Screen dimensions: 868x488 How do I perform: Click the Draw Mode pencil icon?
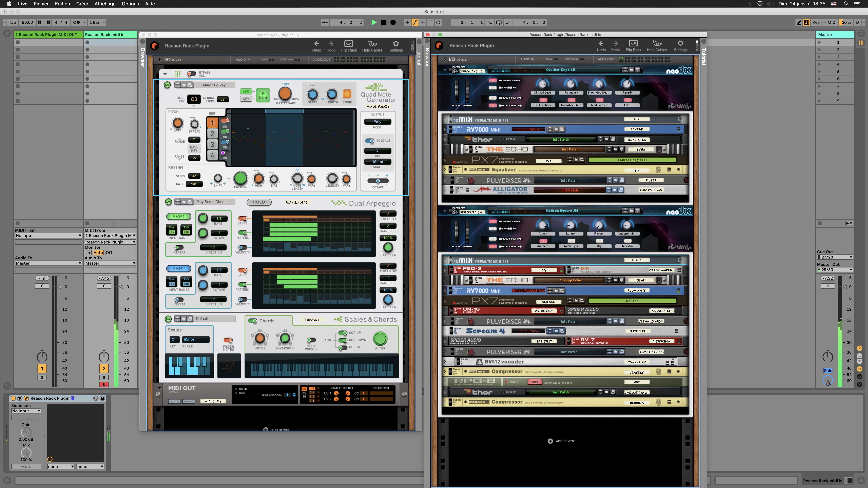click(x=799, y=22)
